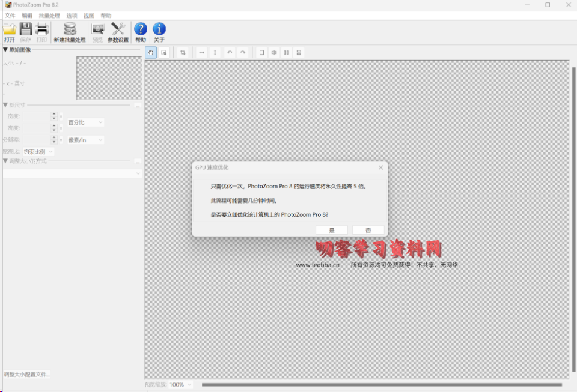Open the 帮助 menu in menu bar
The image size is (577, 392).
click(x=106, y=16)
